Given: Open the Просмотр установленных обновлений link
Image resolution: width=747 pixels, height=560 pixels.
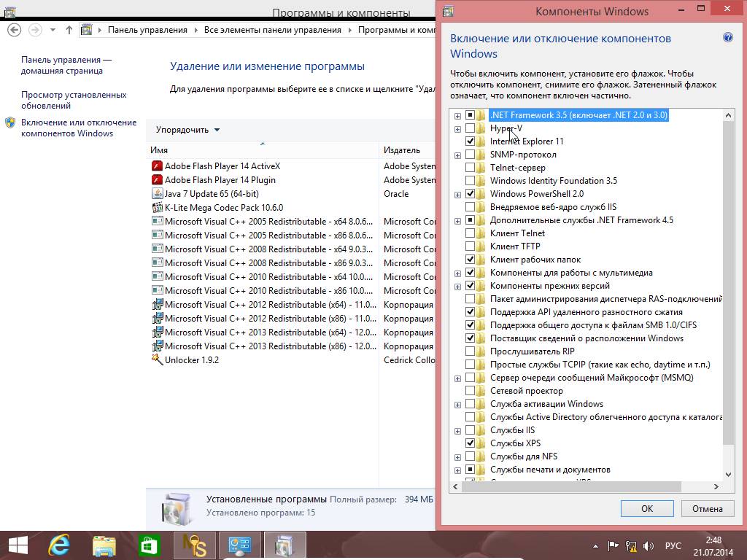Looking at the screenshot, I should 73,100.
